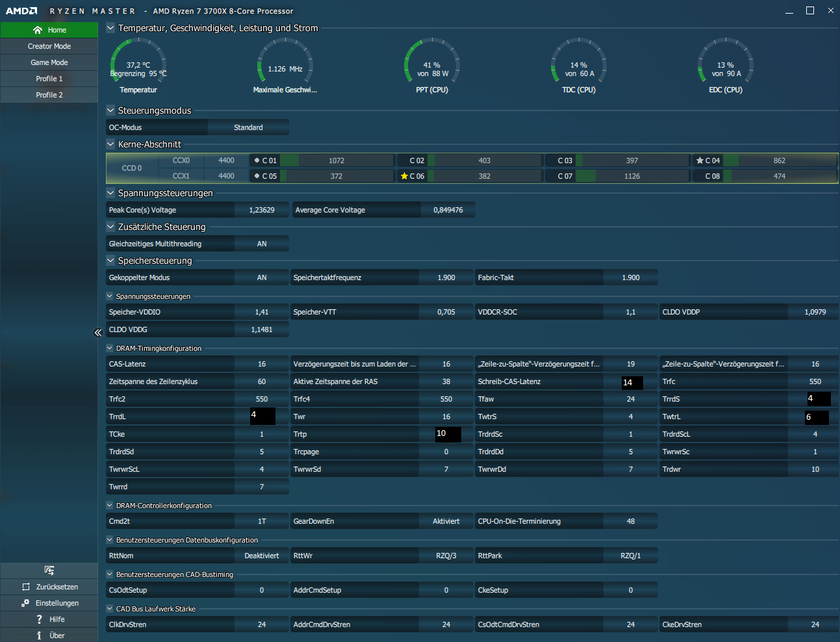
Task: Click the RttPark RZQ/1 value
Action: pos(631,556)
